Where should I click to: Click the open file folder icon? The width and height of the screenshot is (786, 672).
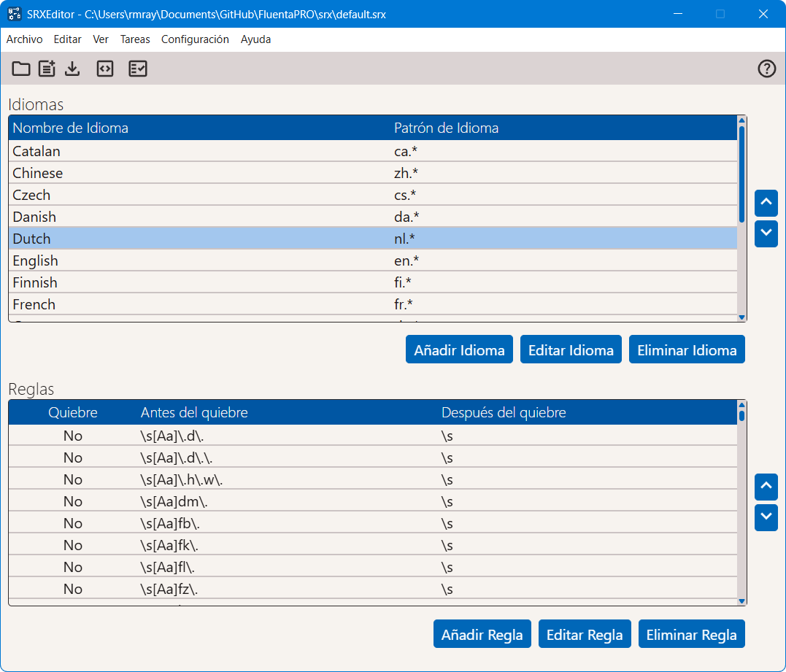tap(21, 69)
